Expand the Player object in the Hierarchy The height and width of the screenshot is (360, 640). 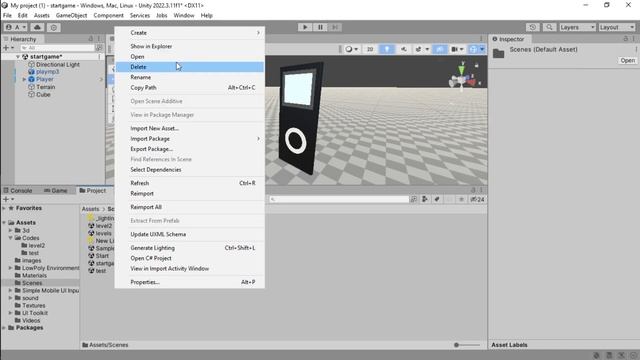pos(24,79)
